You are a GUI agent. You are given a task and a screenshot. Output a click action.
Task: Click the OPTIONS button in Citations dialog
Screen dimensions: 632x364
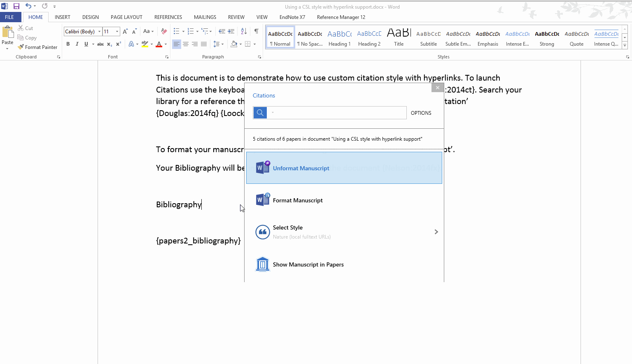click(x=420, y=112)
